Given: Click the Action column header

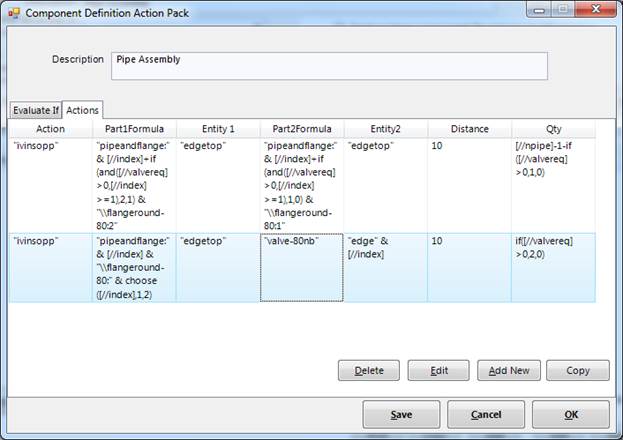Looking at the screenshot, I should coord(50,129).
